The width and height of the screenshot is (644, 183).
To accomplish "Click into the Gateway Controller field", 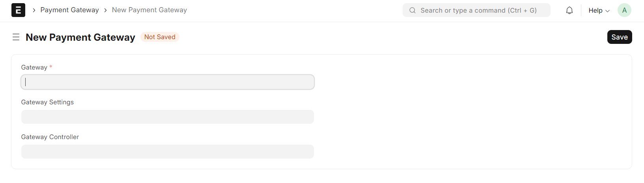I will tap(168, 152).
